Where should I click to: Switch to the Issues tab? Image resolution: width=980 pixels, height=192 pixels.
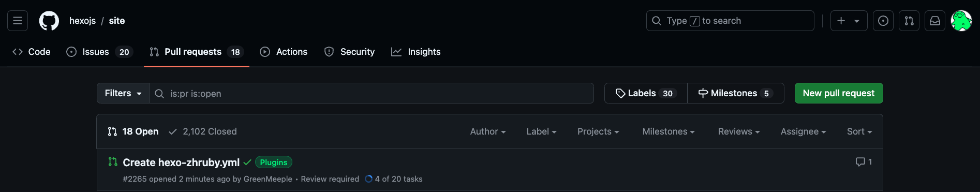coord(100,52)
